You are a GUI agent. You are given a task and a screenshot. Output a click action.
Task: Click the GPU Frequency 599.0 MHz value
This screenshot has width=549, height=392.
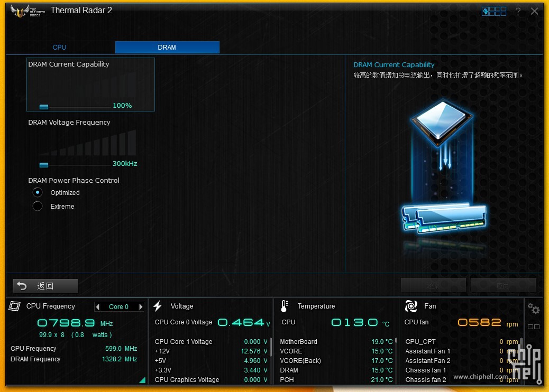point(121,349)
